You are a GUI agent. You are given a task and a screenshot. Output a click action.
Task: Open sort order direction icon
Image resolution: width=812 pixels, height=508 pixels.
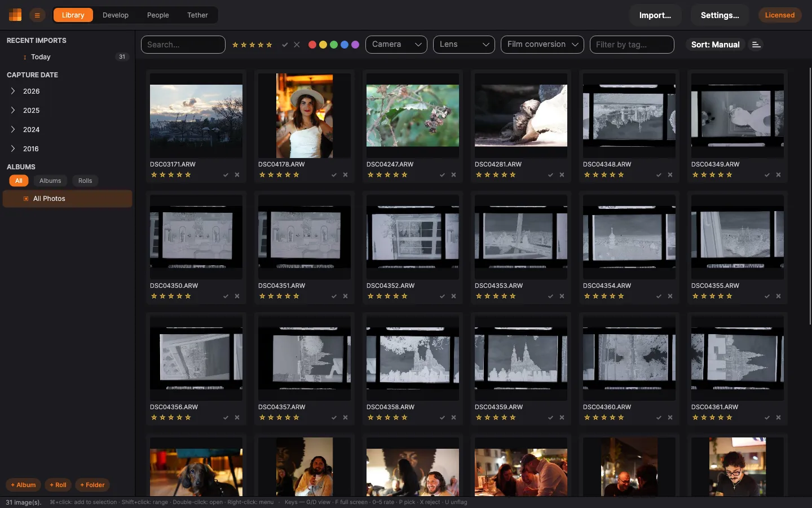pyautogui.click(x=756, y=45)
